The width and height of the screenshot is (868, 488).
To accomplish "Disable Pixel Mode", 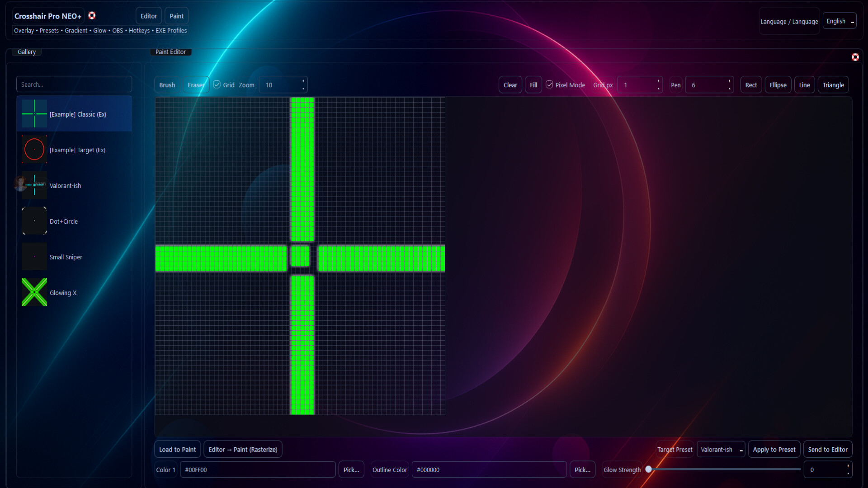I will (x=549, y=84).
